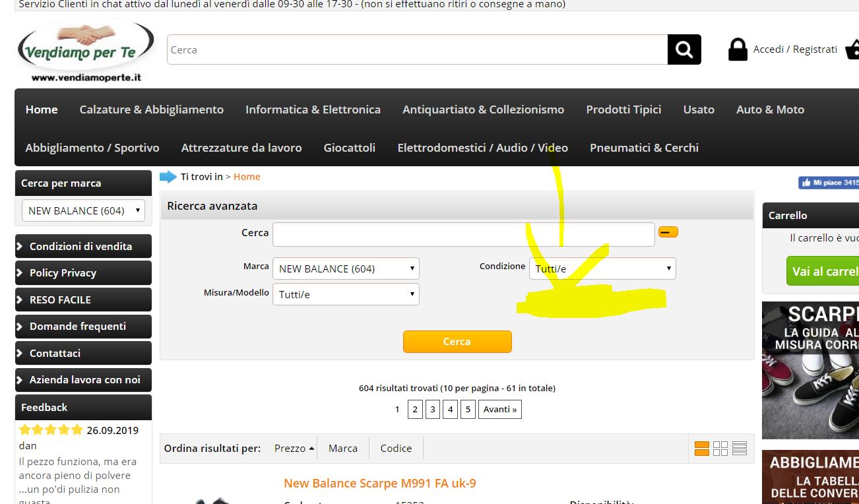Open the Condizione dropdown

[x=602, y=268]
